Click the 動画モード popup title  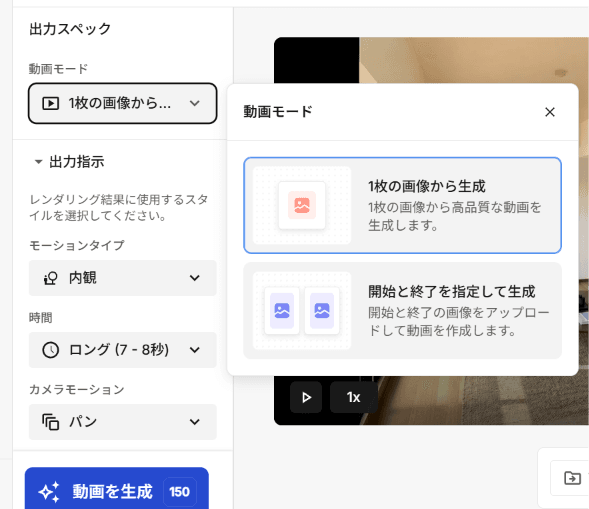[278, 112]
